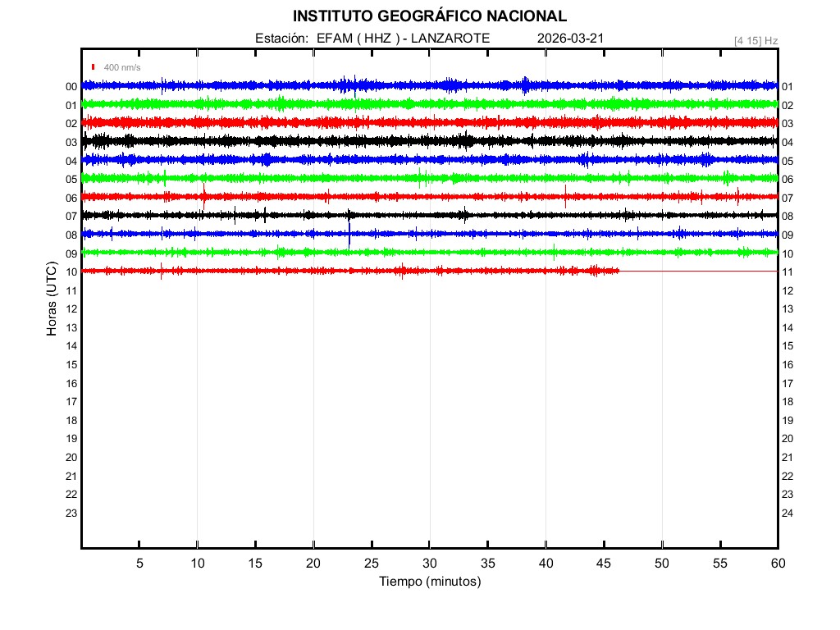840x630 pixels.
Task: Click the 60 minute tick label
Action: pos(777,563)
